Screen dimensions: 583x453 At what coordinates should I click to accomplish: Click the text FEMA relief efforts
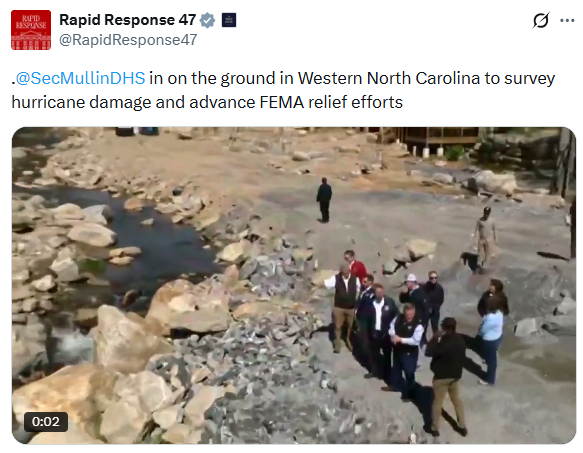point(331,102)
